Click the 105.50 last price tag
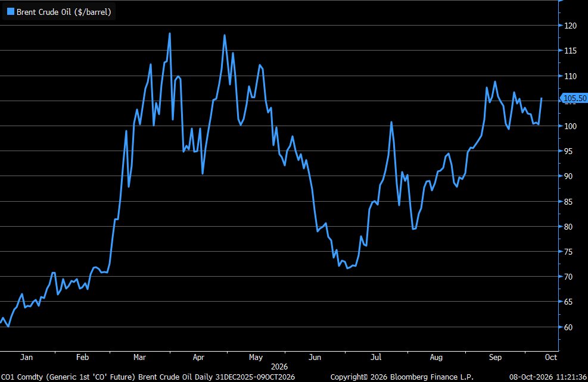This screenshot has height=382, width=588. click(x=574, y=98)
